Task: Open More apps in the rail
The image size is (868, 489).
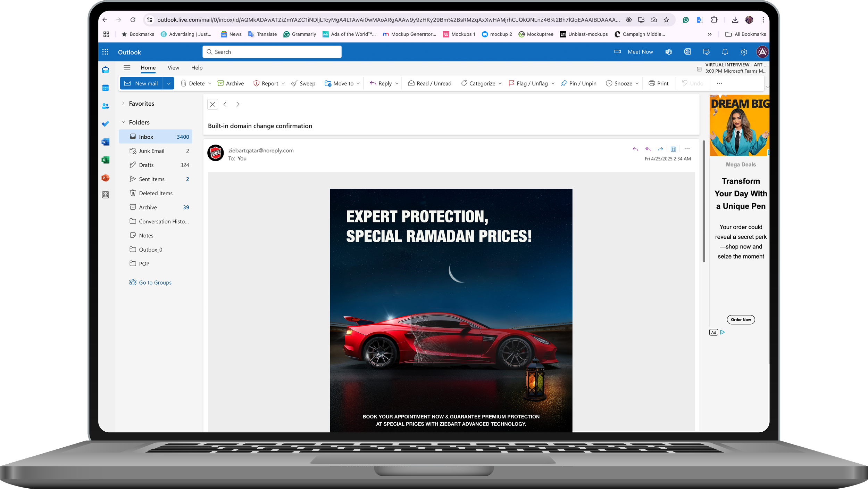Action: 106,195
